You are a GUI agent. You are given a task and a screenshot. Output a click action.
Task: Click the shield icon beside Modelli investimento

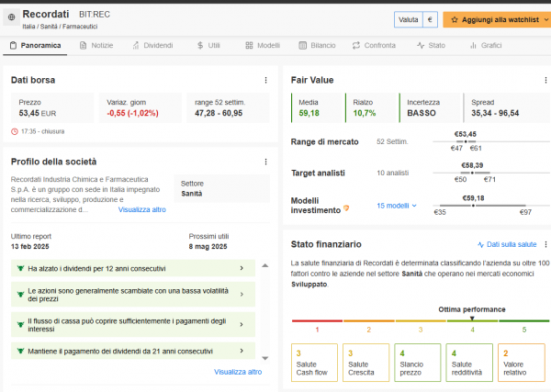tap(346, 208)
